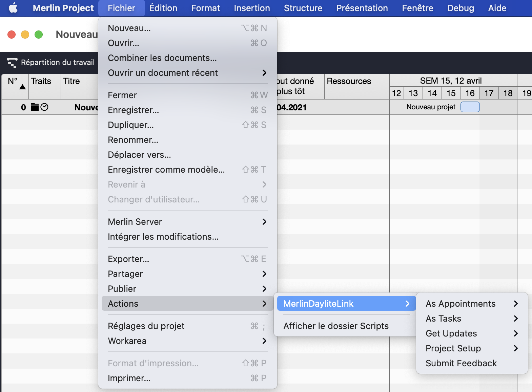Open Réglages du projet
The width and height of the screenshot is (532, 392).
click(x=146, y=326)
